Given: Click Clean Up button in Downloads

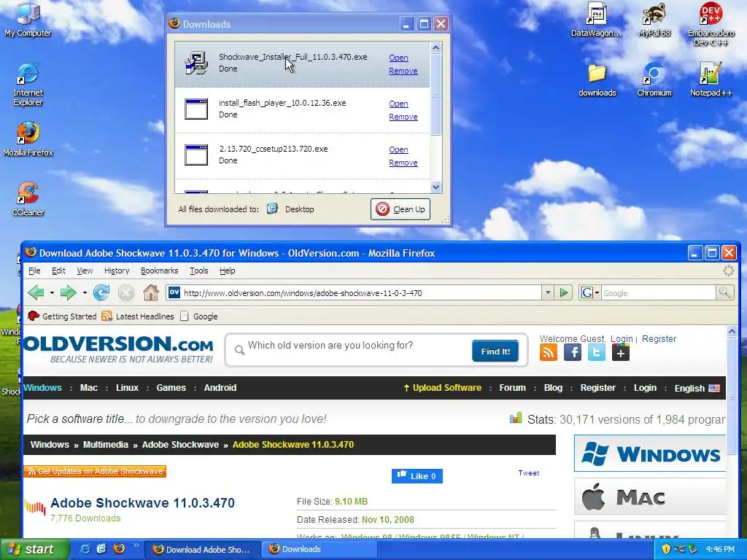Looking at the screenshot, I should click(400, 209).
